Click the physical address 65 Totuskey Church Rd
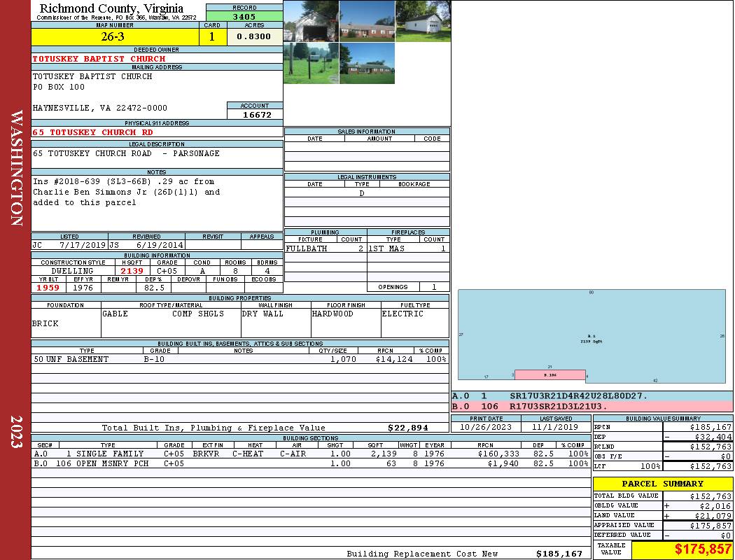This screenshot has width=735, height=560. (x=92, y=132)
